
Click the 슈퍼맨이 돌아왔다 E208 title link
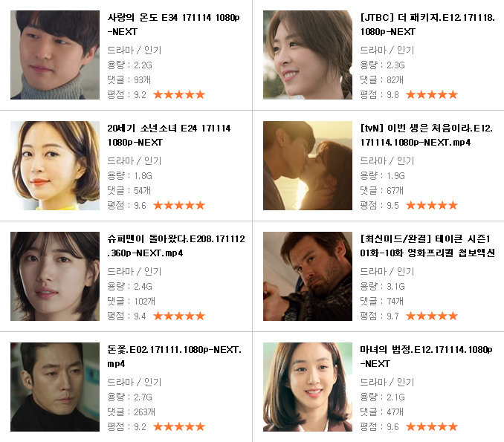(176, 246)
